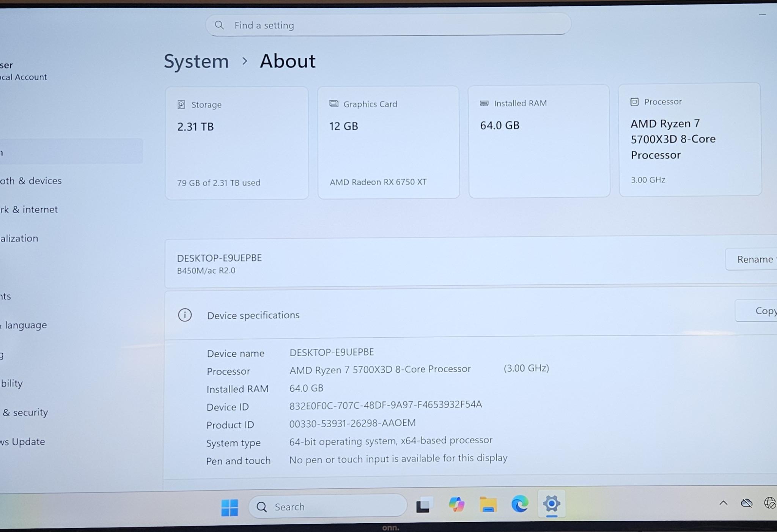Screen dimensions: 777x532
Task: Open Network & internet settings
Action: 30,209
